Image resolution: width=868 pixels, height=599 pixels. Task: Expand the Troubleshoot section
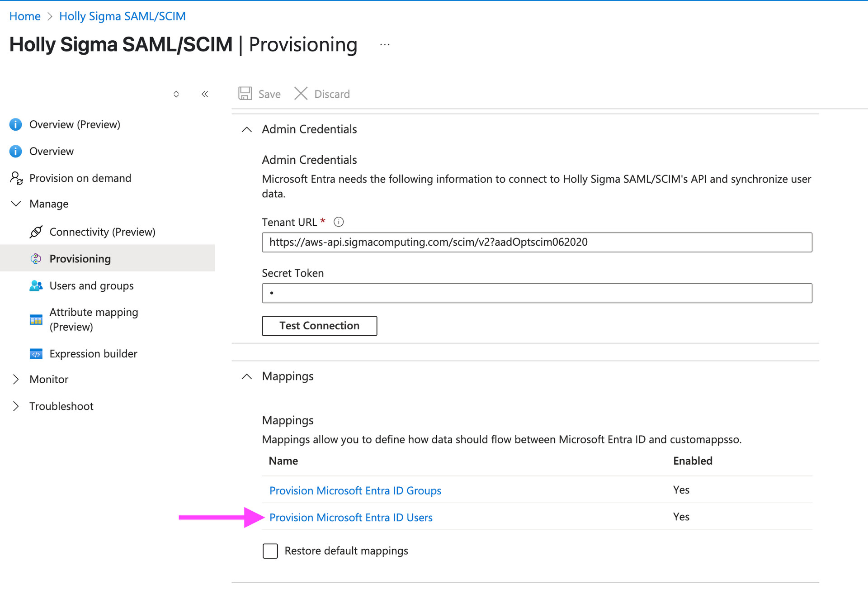pos(16,406)
